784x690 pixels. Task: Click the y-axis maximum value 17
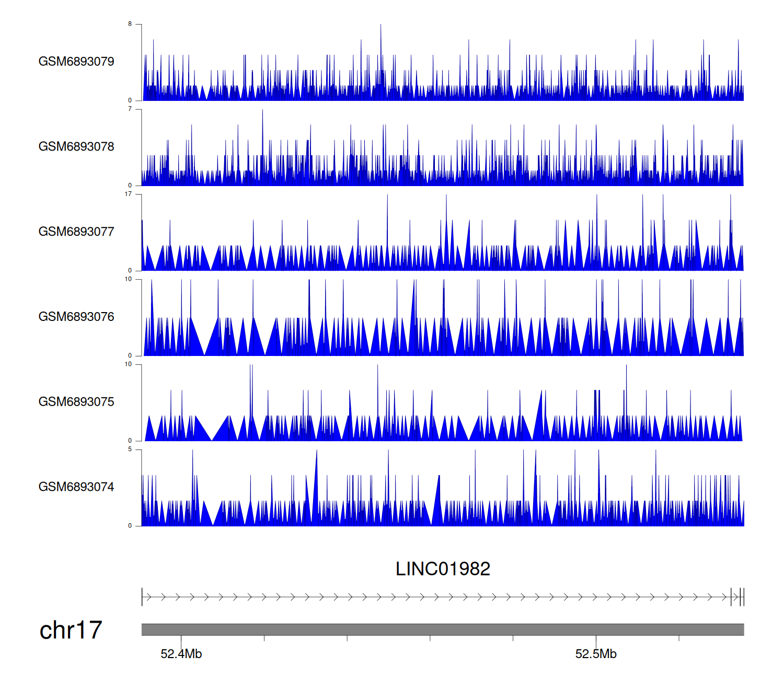tap(128, 194)
